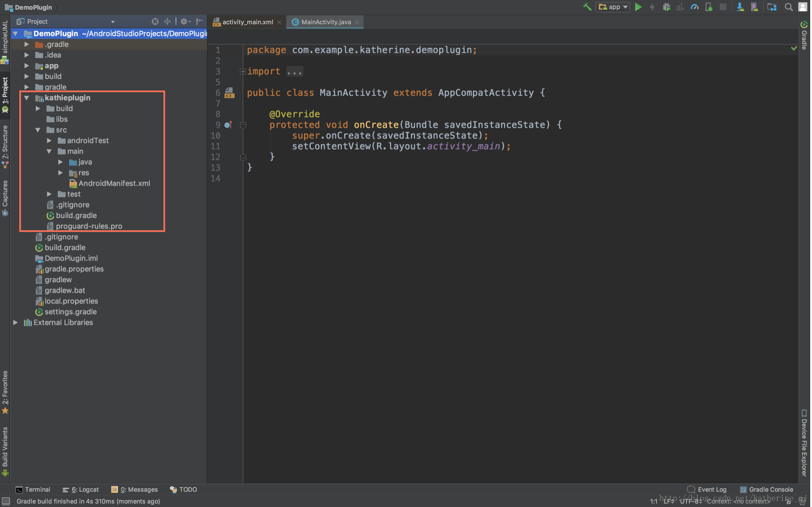Select local.properties file
The width and height of the screenshot is (812, 507).
(x=67, y=301)
